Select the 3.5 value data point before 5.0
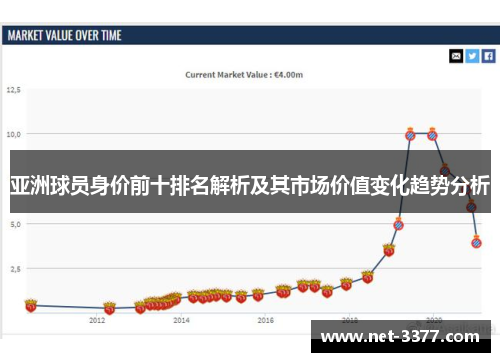This screenshot has width=500, height=362. pos(389,250)
